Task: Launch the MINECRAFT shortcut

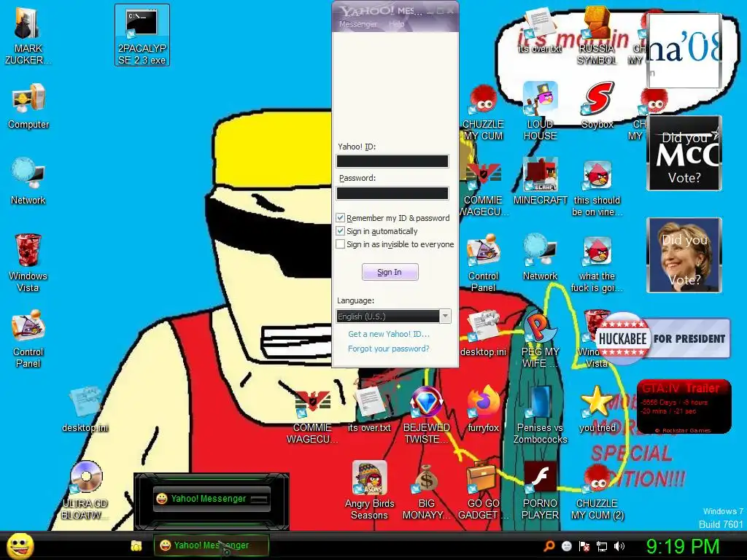Action: coord(541,182)
